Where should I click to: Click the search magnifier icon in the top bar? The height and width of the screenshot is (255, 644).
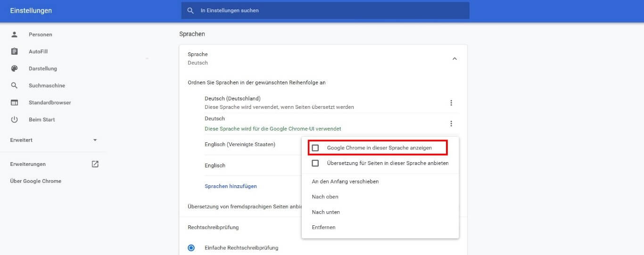190,10
